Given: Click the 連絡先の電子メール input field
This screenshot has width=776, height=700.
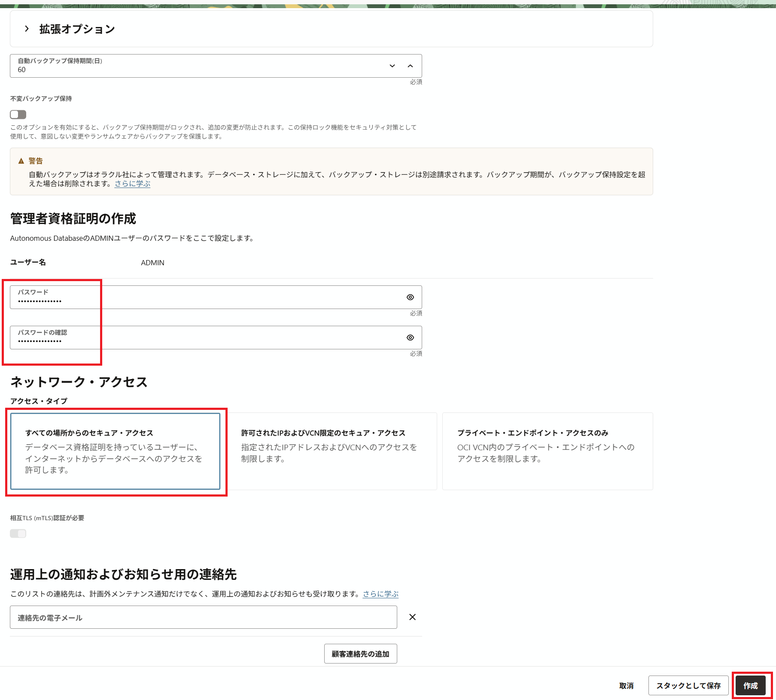Looking at the screenshot, I should pyautogui.click(x=203, y=618).
